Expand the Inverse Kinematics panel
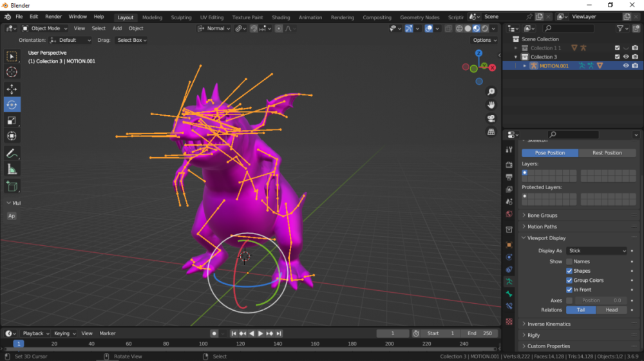Viewport: 644px width, 361px height. tap(549, 324)
